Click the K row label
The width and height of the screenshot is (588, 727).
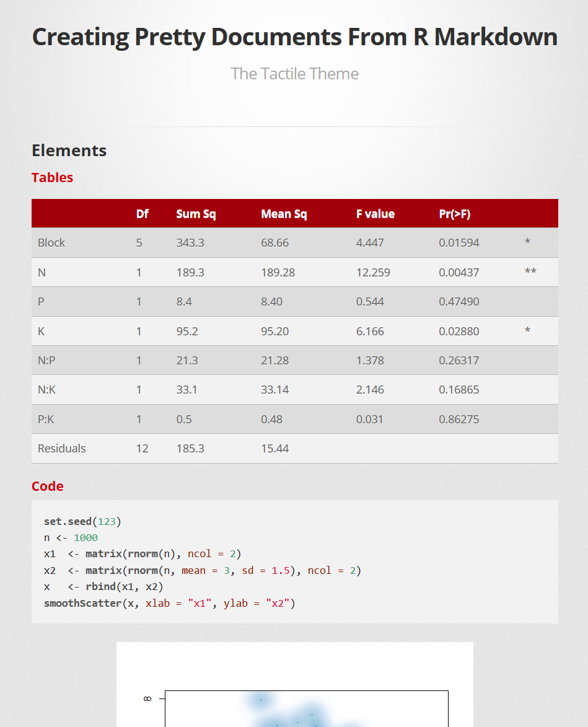[x=42, y=331]
